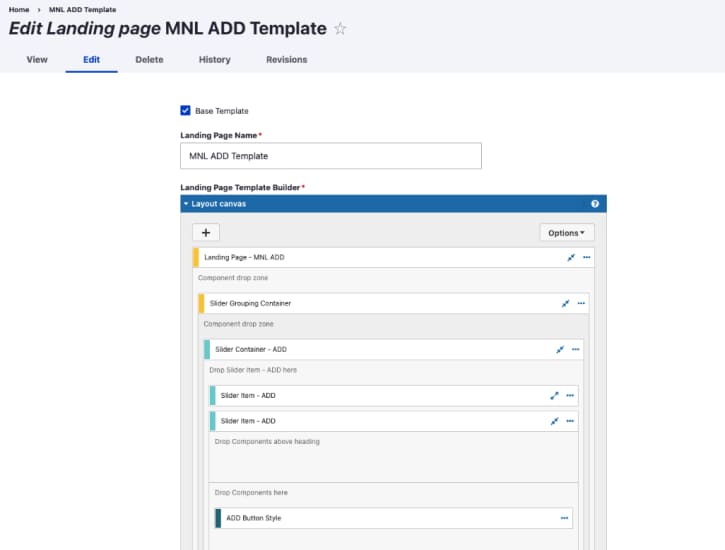Screen dimensions: 725x550
Task: Open the Revisions tab
Action: click(287, 60)
